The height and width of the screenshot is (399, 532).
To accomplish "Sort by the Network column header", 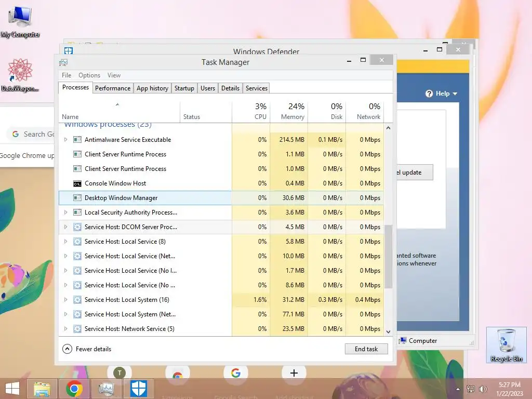I will 365,112.
